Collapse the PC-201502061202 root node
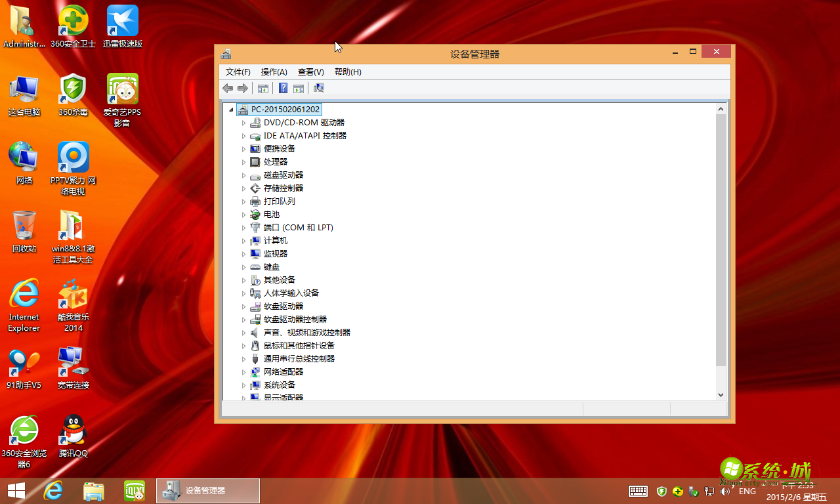This screenshot has width=840, height=504. [231, 109]
